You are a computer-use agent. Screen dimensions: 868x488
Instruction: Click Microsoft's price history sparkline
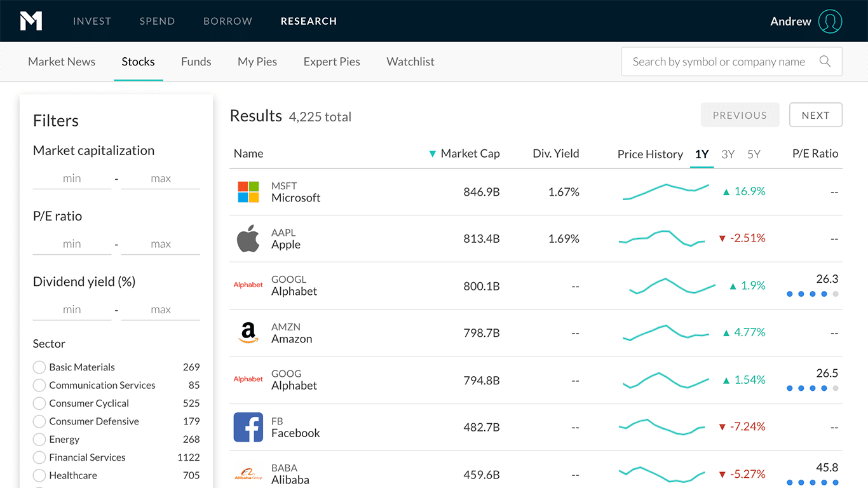point(666,192)
